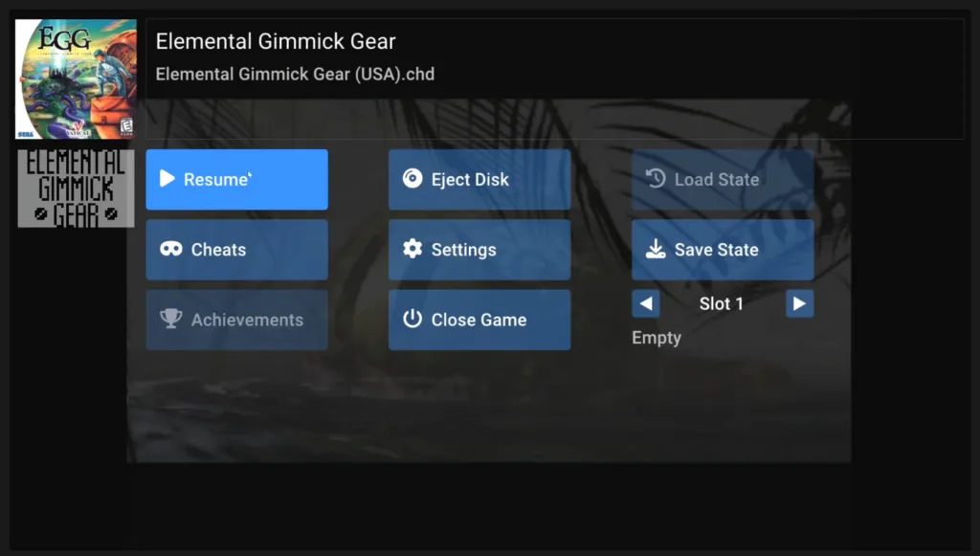This screenshot has height=556, width=980.
Task: Click the EGG box art cover
Action: coord(76,78)
